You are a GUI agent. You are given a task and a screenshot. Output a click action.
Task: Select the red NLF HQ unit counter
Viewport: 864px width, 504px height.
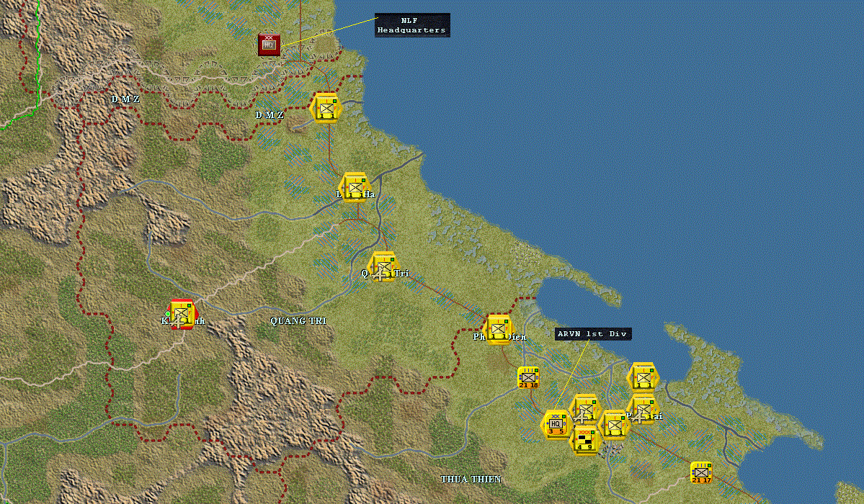pos(269,45)
